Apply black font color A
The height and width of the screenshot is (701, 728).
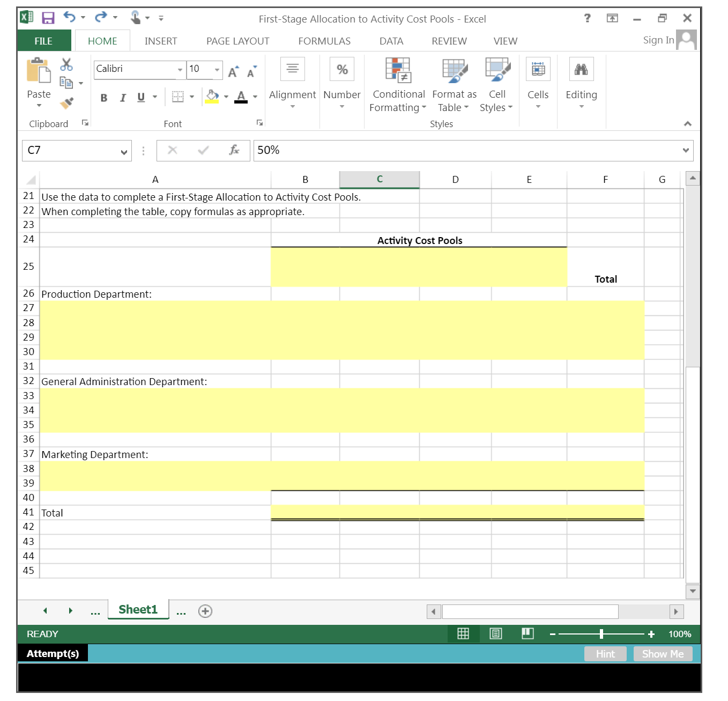(x=241, y=97)
